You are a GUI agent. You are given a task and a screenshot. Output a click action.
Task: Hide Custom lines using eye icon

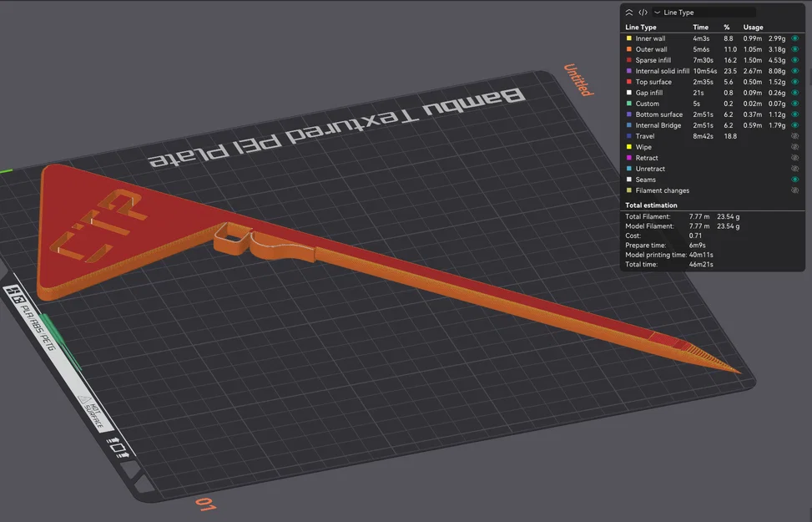pos(795,104)
